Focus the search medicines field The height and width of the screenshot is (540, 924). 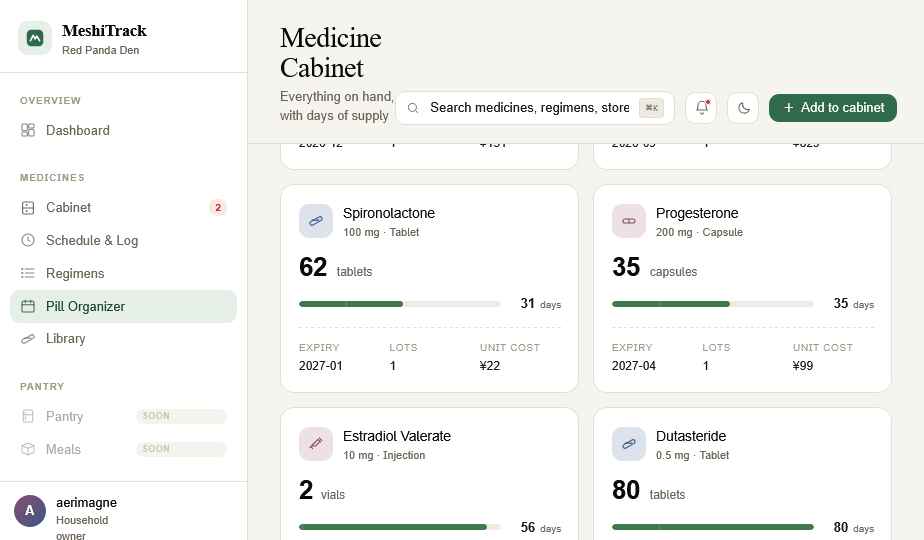[x=534, y=108]
